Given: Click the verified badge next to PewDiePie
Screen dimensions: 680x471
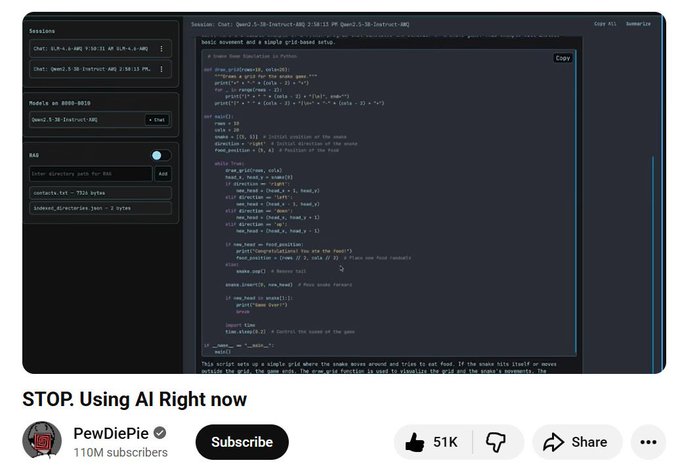Looking at the screenshot, I should [160, 433].
